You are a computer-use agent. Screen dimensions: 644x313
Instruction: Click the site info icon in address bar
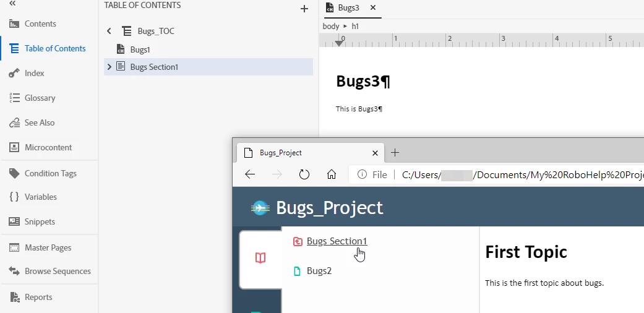point(362,175)
